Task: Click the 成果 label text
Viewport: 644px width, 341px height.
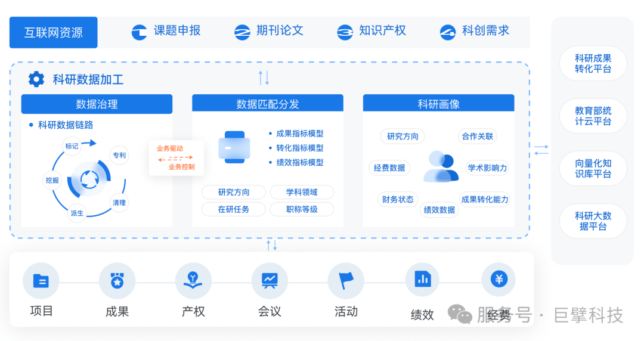Action: pos(117,312)
